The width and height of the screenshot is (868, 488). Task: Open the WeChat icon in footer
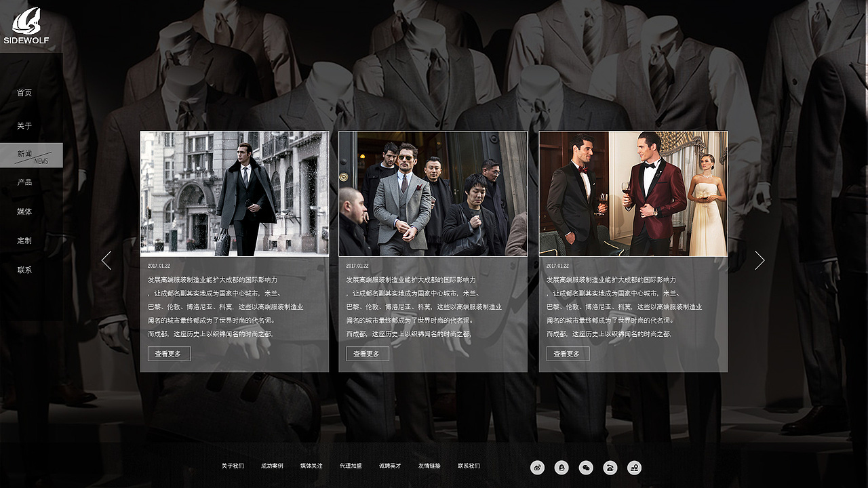coord(586,467)
